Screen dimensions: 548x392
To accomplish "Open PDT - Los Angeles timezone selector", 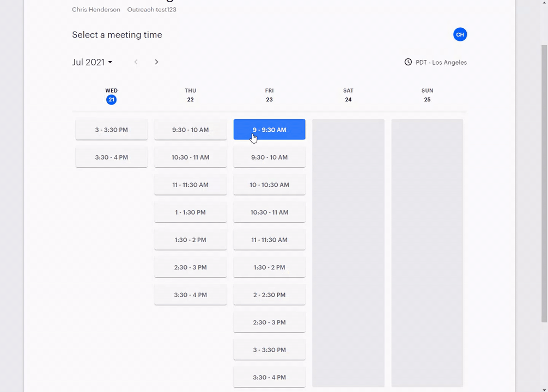I will point(441,63).
